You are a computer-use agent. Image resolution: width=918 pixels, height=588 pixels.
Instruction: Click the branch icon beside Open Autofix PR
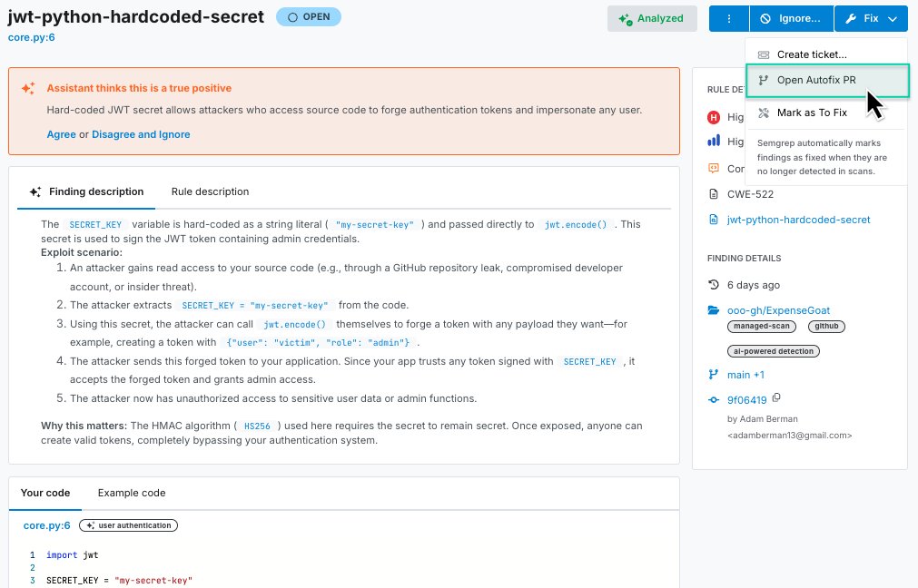764,80
